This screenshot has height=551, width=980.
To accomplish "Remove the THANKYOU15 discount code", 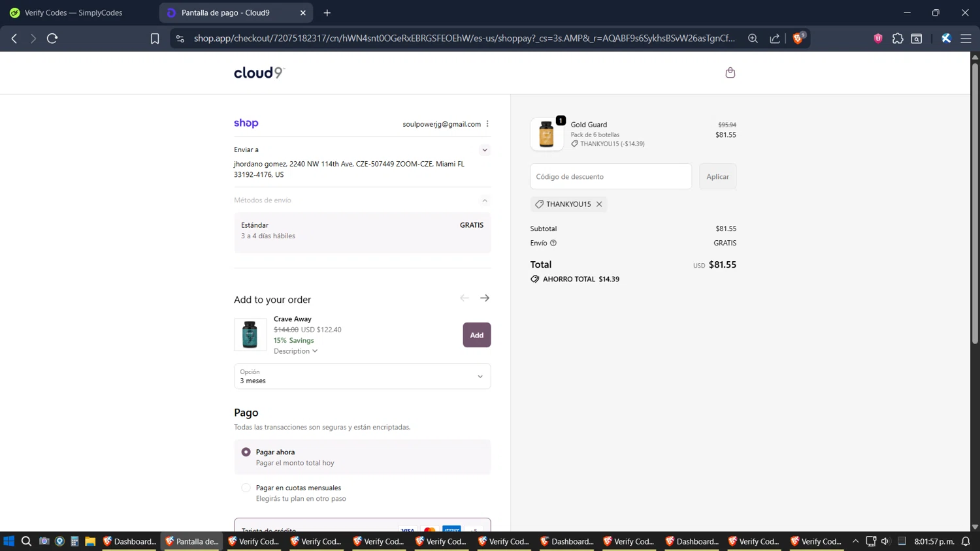I will click(599, 204).
